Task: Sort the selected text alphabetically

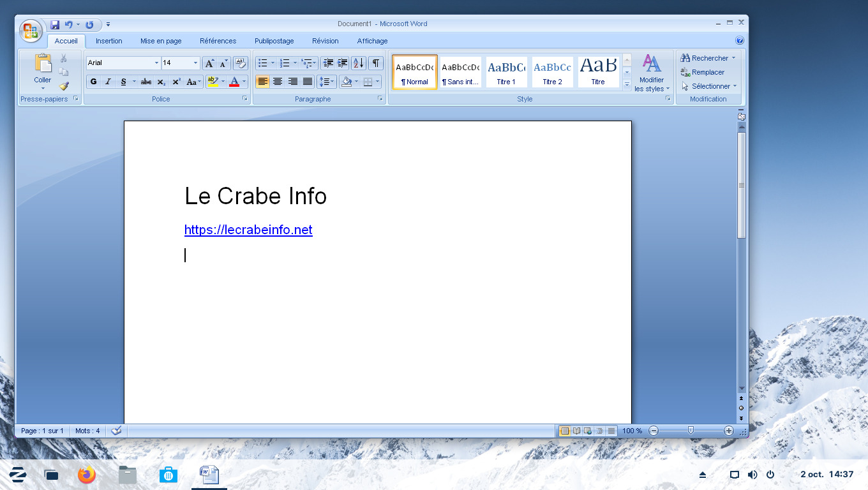Action: [x=359, y=63]
